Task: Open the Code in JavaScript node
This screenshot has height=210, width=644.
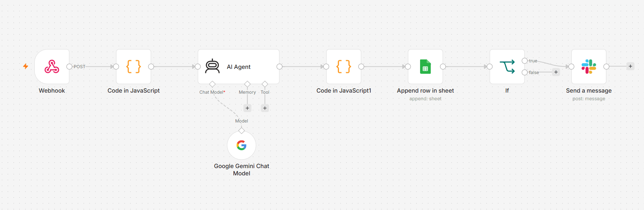Action: tap(134, 67)
